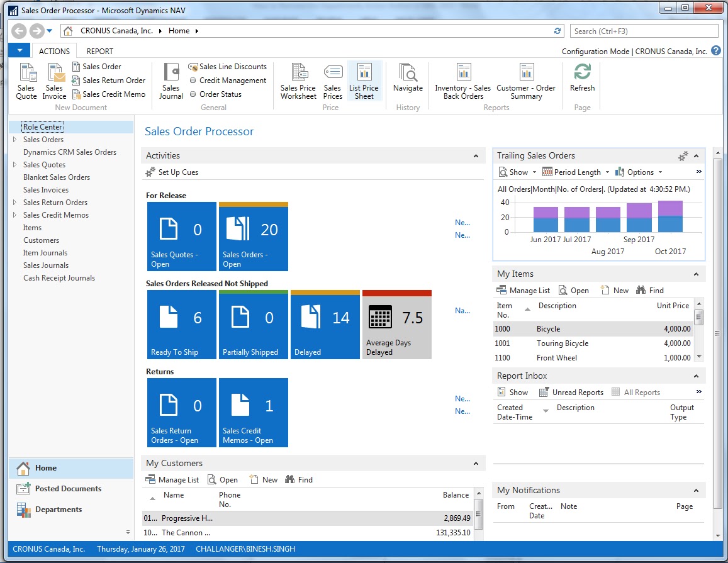Open the ACTIONS ribbon tab
The image size is (728, 563).
54,51
